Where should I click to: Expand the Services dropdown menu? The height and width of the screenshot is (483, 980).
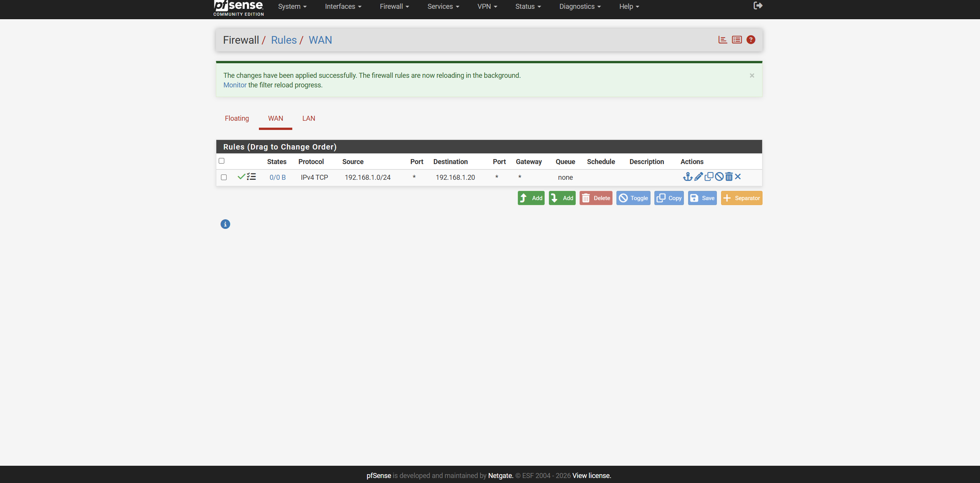coord(443,7)
